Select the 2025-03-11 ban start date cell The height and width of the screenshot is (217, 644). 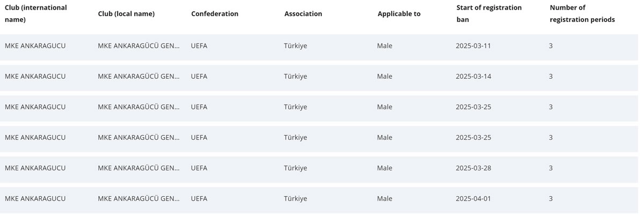(x=473, y=46)
